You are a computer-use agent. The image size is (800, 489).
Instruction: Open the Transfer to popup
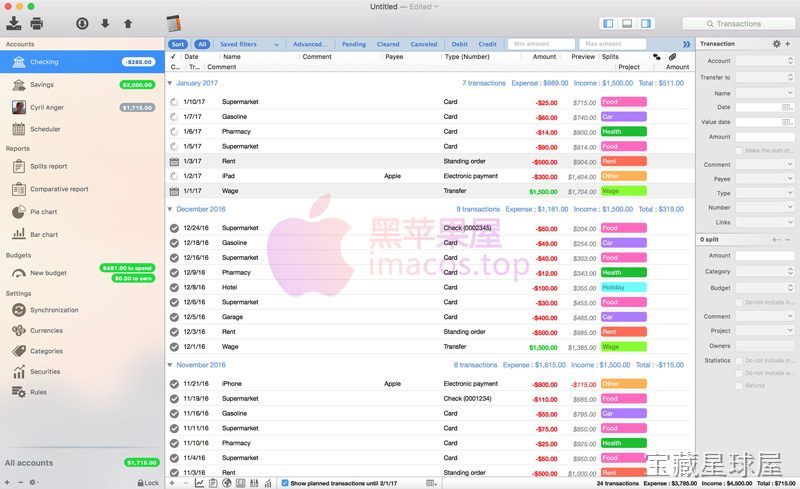click(x=765, y=77)
